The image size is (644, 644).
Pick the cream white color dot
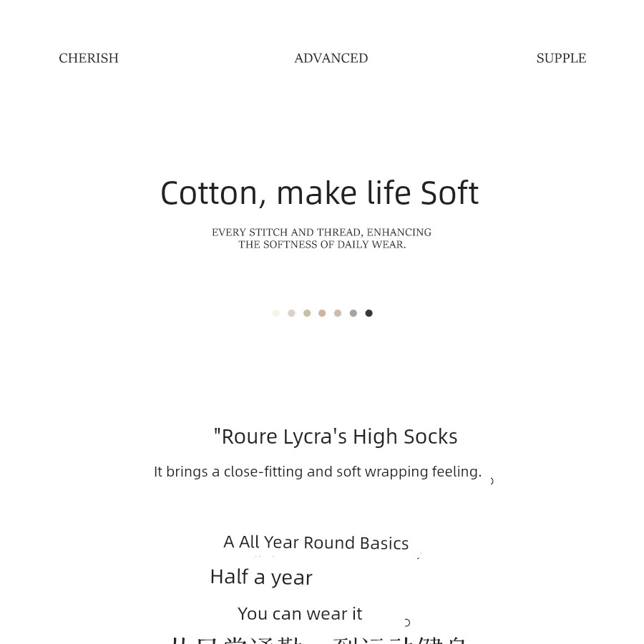coord(276,313)
